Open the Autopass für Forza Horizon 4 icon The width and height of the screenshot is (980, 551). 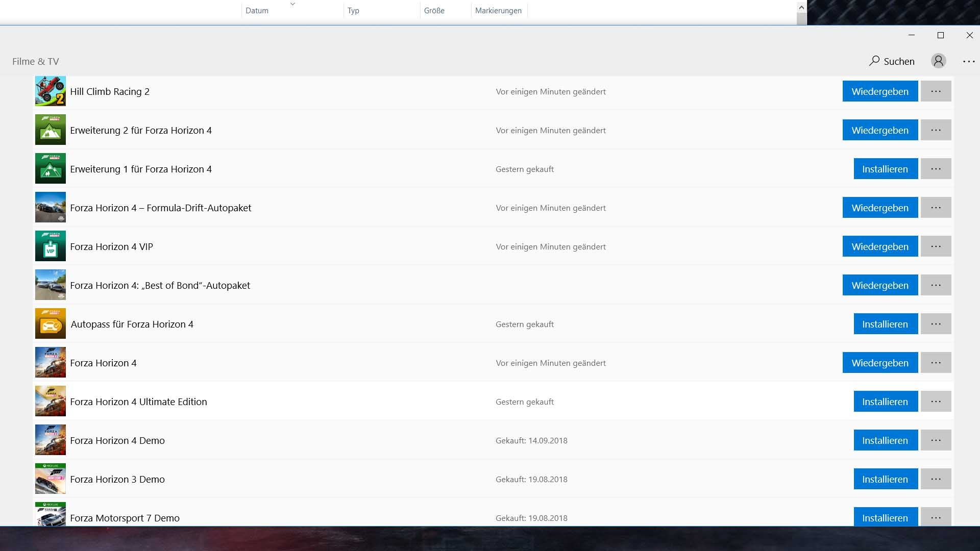pyautogui.click(x=51, y=323)
